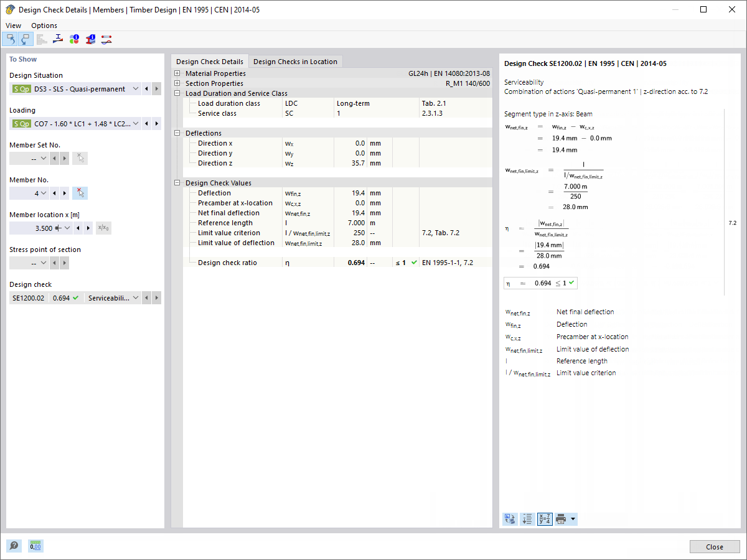Open the print icon in the bottom-right panel
747x560 pixels.
(x=561, y=518)
